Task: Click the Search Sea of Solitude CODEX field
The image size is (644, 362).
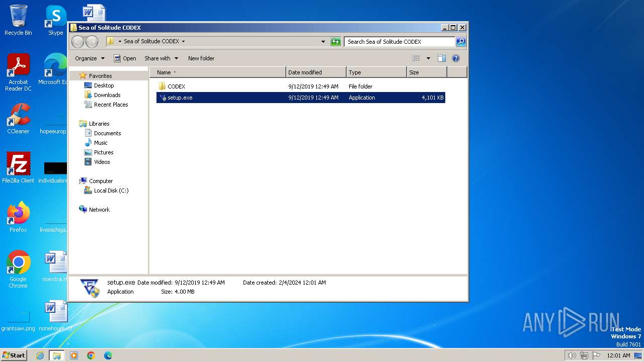Action: pyautogui.click(x=400, y=42)
